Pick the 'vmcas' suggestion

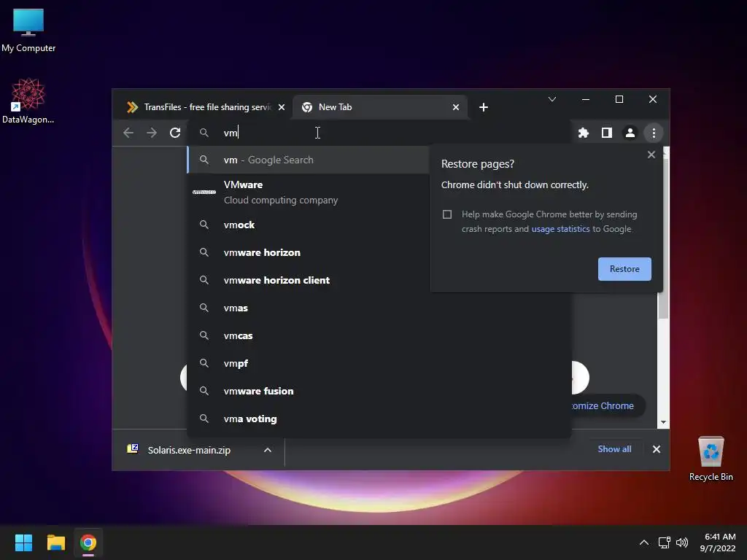(x=379, y=335)
